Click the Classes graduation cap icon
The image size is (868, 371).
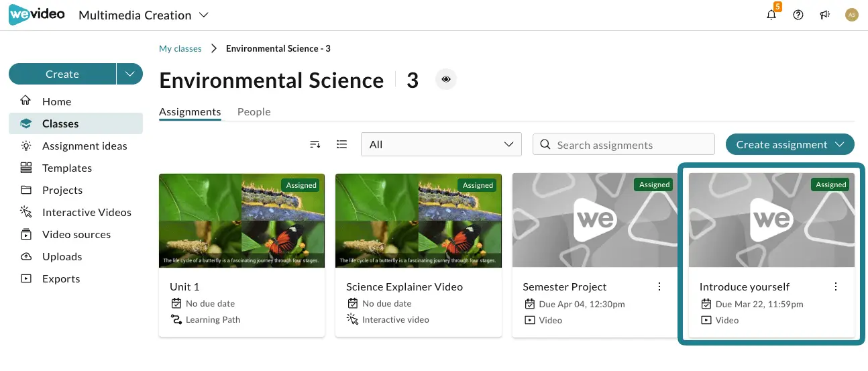pyautogui.click(x=26, y=123)
